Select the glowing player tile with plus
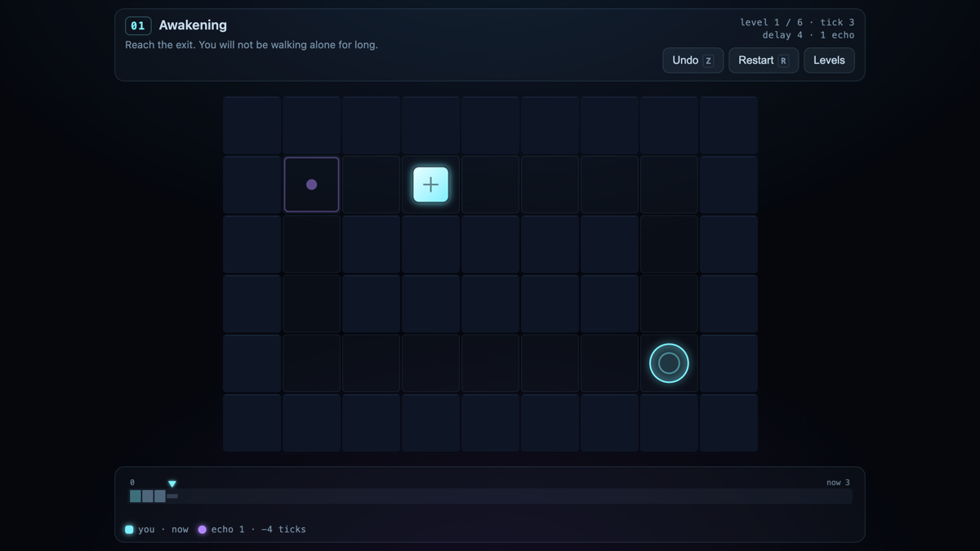This screenshot has width=980, height=551. click(430, 184)
